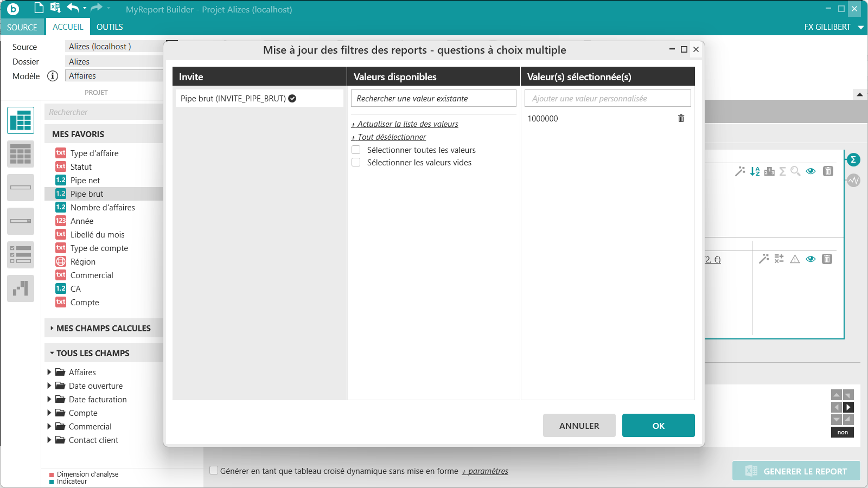The width and height of the screenshot is (868, 488).
Task: Switch to the OUTILS tab
Action: pyautogui.click(x=110, y=27)
